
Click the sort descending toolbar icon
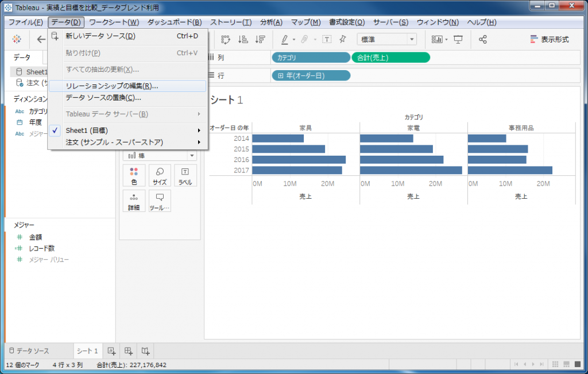pos(260,39)
